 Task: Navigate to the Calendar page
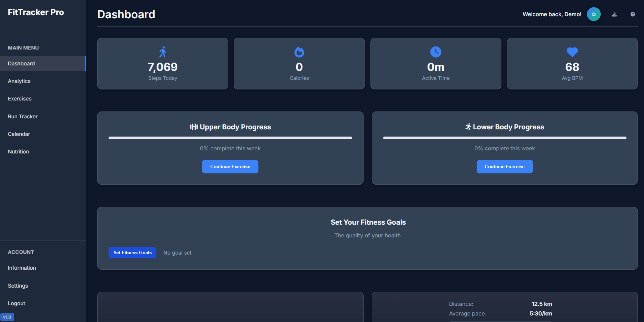(x=19, y=134)
